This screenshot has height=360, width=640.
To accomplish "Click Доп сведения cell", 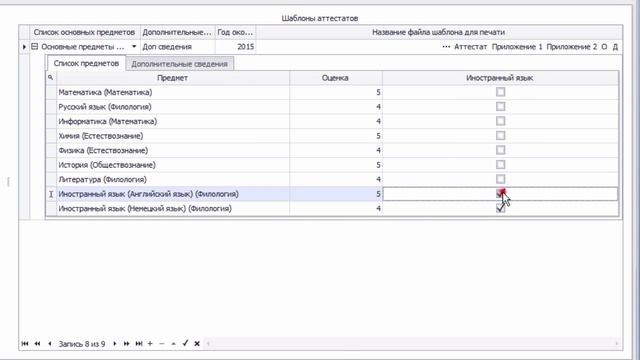I will tap(177, 47).
